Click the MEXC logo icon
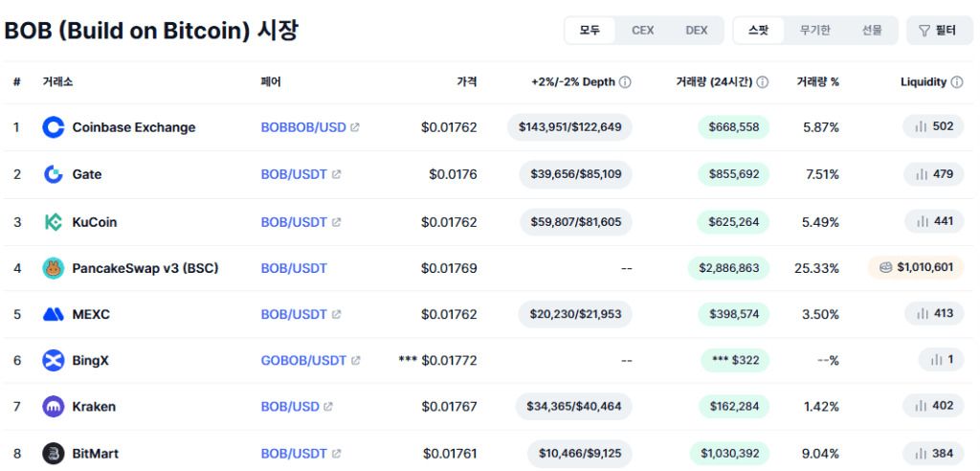The image size is (980, 471). coord(54,314)
